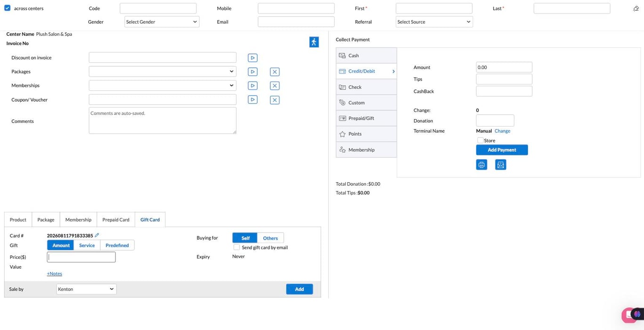Focus the gift card Price($) field

(81, 257)
